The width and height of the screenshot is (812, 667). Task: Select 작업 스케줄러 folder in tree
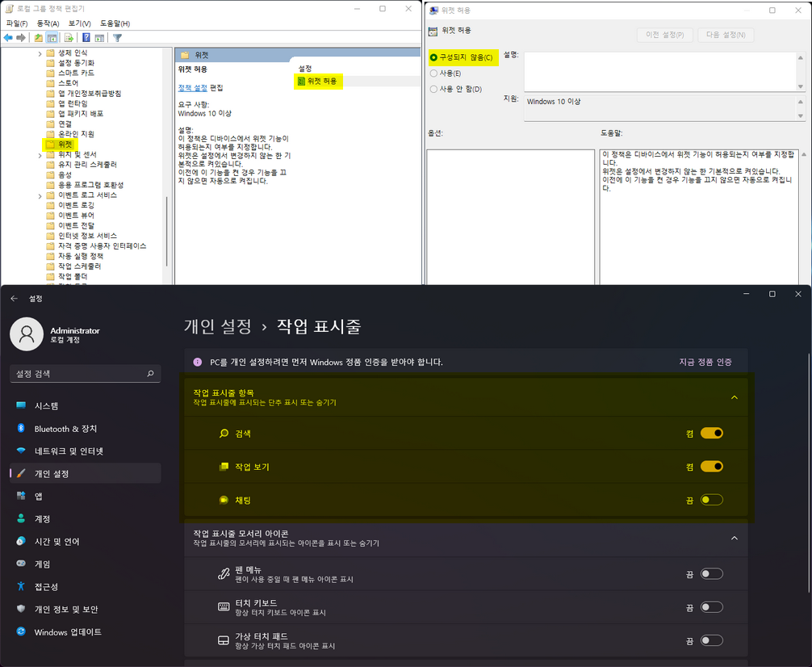tap(80, 266)
